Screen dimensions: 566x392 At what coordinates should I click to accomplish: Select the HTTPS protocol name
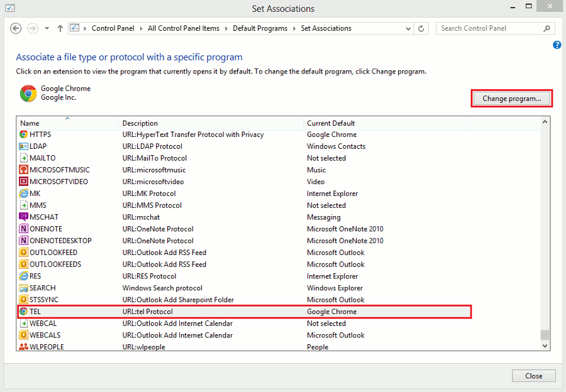[x=40, y=134]
